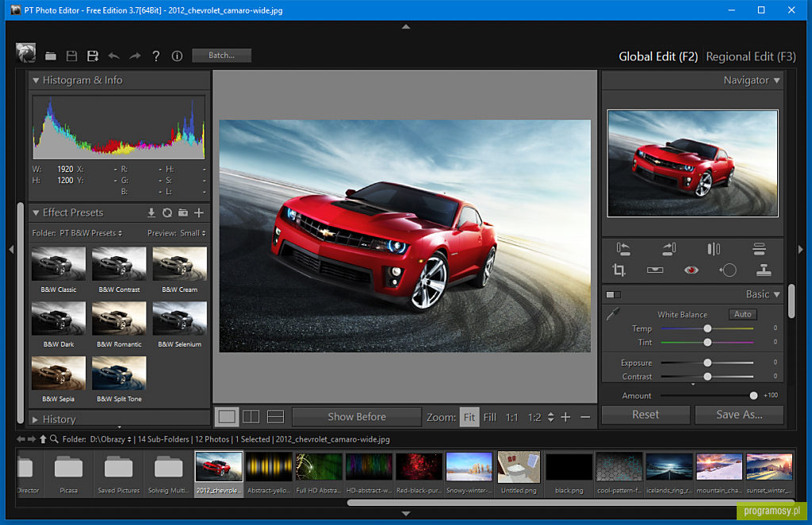The image size is (812, 525).
Task: Switch to Regional Edit (F3) tab
Action: (x=751, y=56)
